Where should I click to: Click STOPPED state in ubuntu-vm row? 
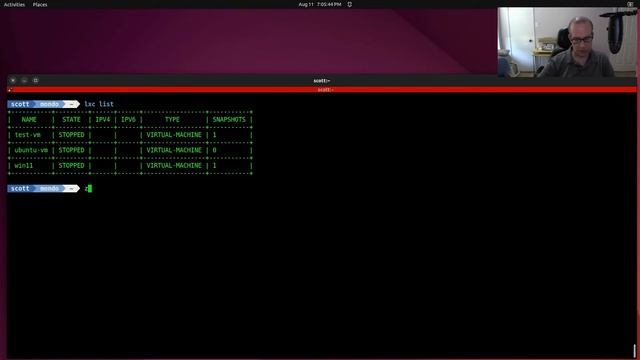[x=71, y=150]
